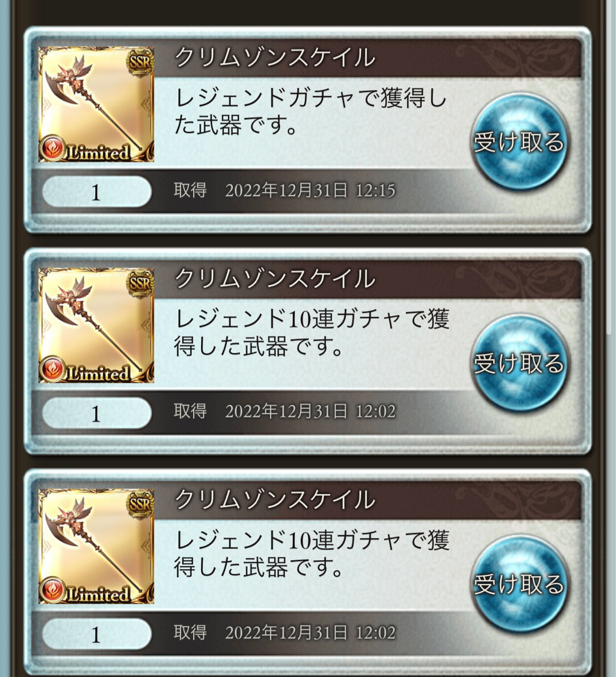The width and height of the screenshot is (616, 677).
Task: Click fire element icon on first weapon
Action: click(x=53, y=149)
